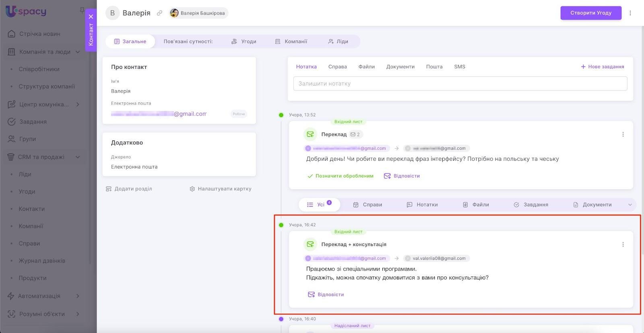Collapse the Компанія та люди section
This screenshot has width=644, height=333.
pos(78,52)
